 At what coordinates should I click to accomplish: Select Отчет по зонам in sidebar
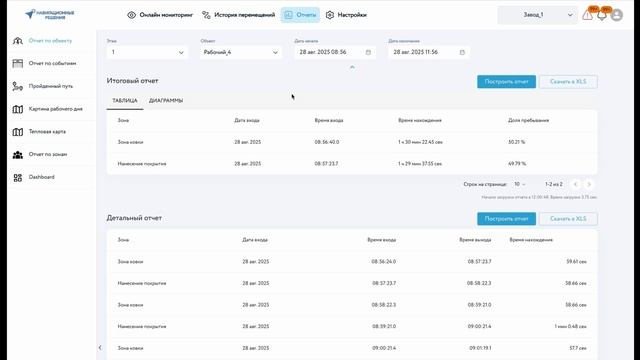coord(48,155)
